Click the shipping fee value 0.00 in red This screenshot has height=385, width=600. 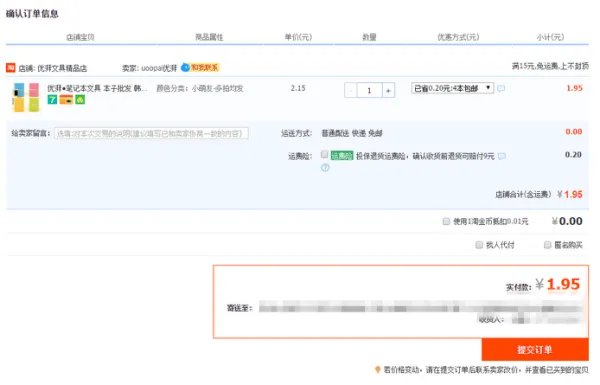point(574,132)
